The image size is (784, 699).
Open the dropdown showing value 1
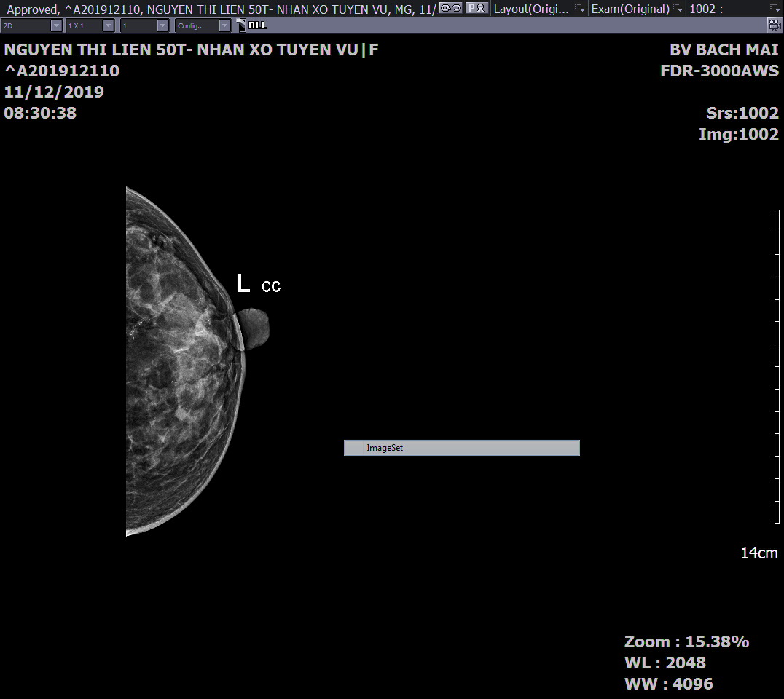(x=162, y=25)
